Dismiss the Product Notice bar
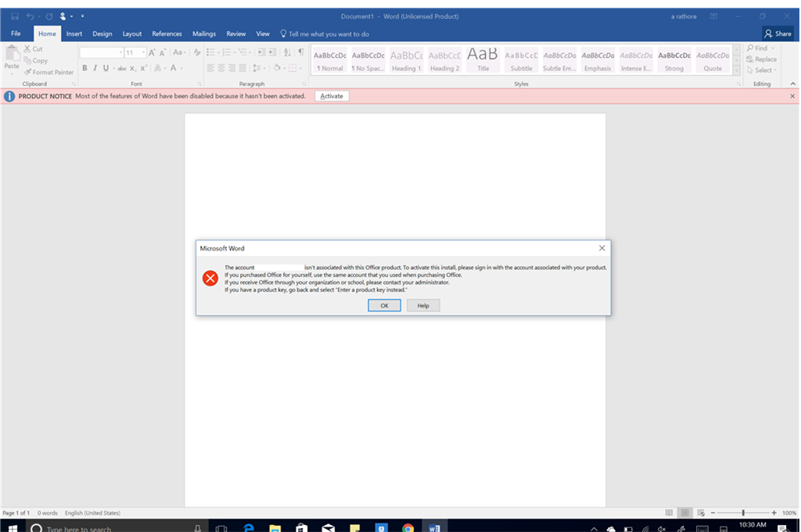 click(x=792, y=96)
